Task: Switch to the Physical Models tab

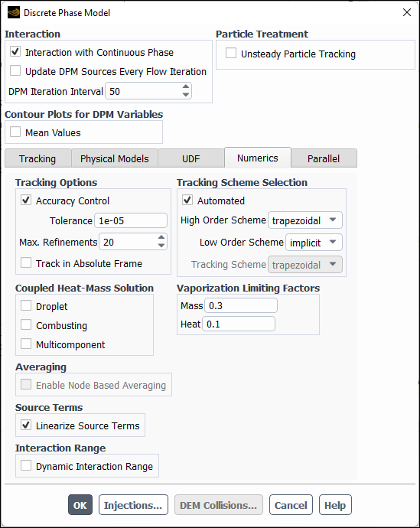Action: point(115,158)
